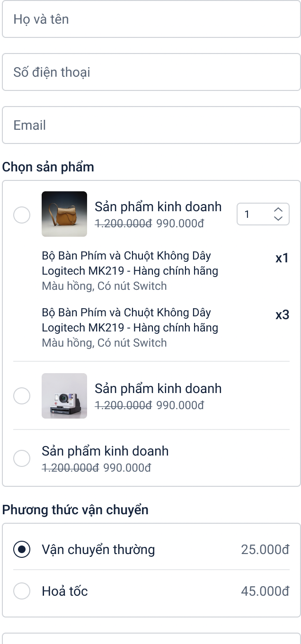Image resolution: width=301 pixels, height=644 pixels.
Task: Select the radio button beside the camera product
Action: (22, 396)
